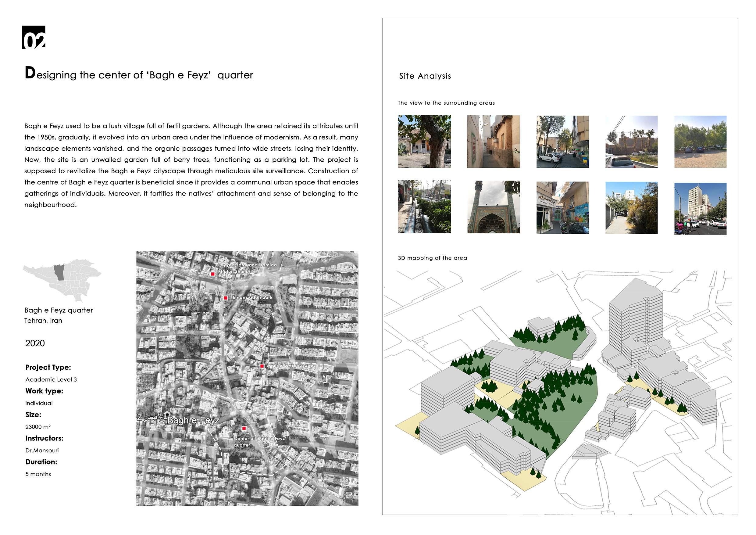756x535 pixels.
Task: Click the red marker beside Emamzadeh park
Action: [226, 298]
